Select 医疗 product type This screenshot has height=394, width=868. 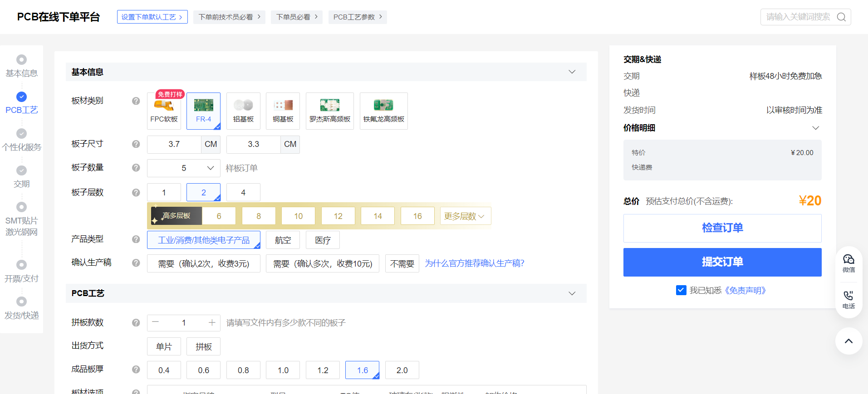click(x=323, y=240)
